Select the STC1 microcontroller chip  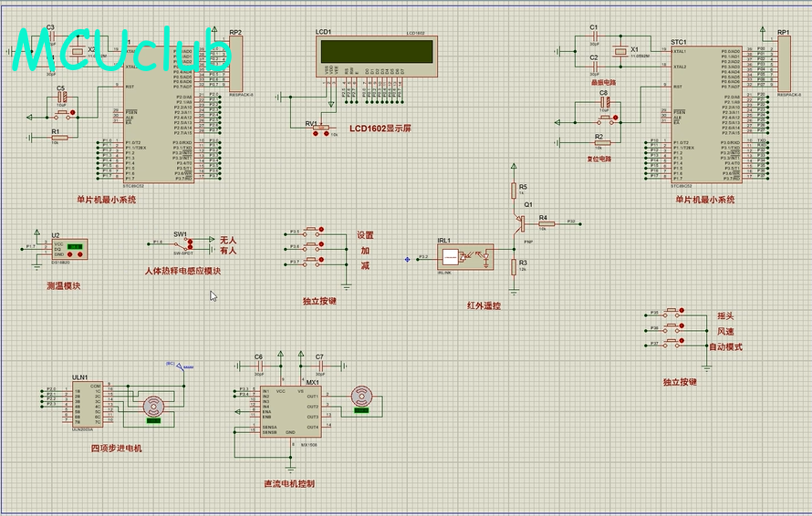(707, 114)
